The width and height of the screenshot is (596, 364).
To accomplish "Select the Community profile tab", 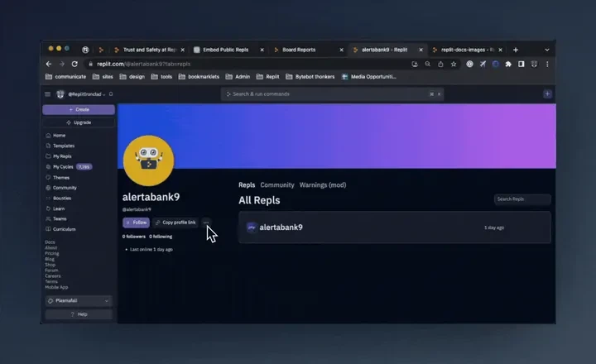I will point(277,185).
